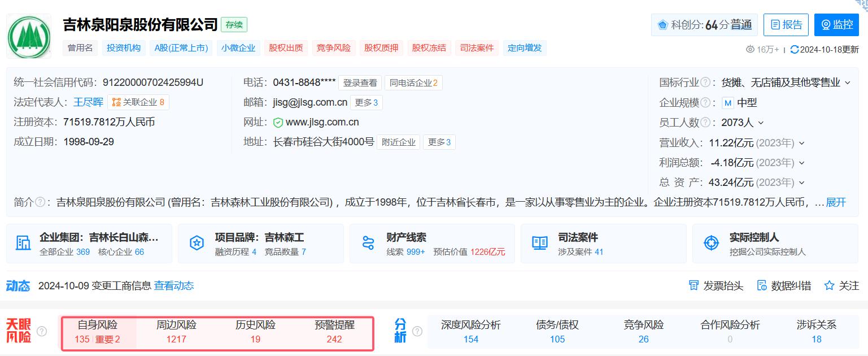Expand the 营业收入 dropdown arrow

pyautogui.click(x=801, y=143)
